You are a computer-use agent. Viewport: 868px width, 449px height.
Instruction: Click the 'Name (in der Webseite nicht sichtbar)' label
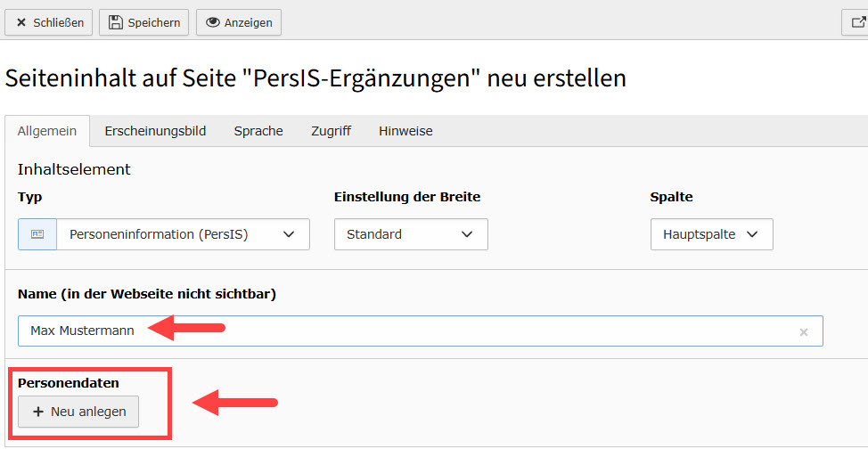point(147,294)
